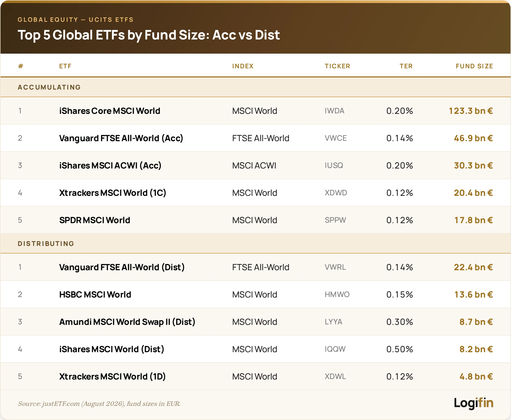Click ticker 'VWRL'
The height and width of the screenshot is (420, 511).
point(335,267)
